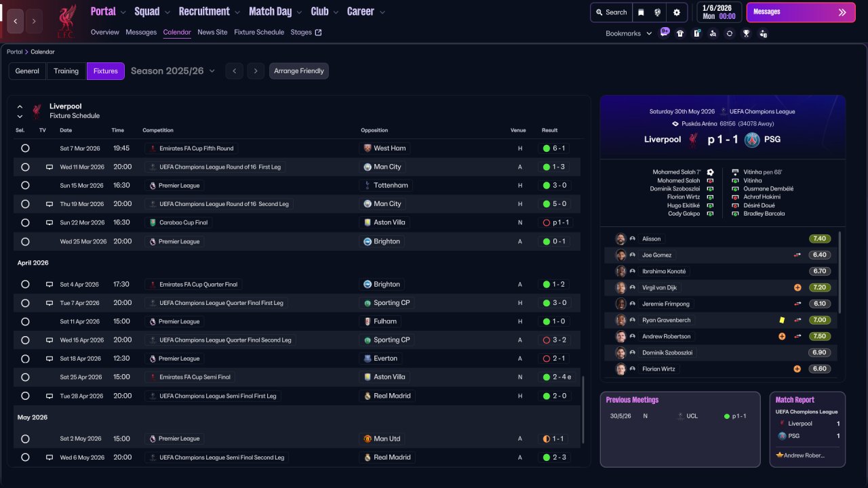Click Joe Gomez's substitution arrows icon

point(797,255)
